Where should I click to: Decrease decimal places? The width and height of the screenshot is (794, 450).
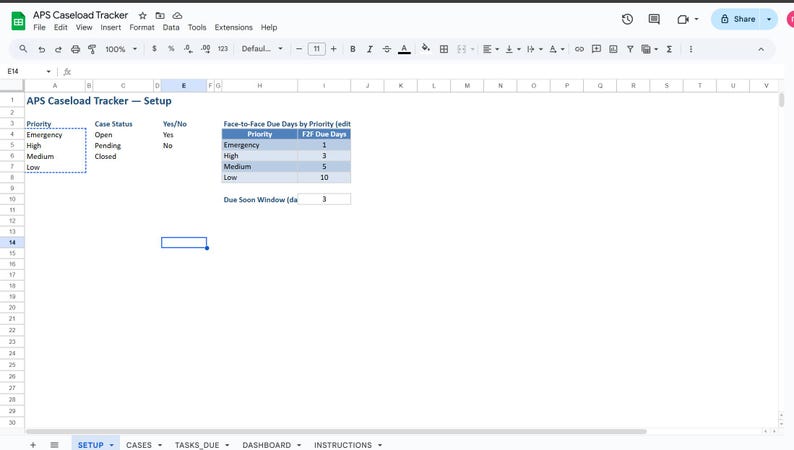pyautogui.click(x=188, y=49)
